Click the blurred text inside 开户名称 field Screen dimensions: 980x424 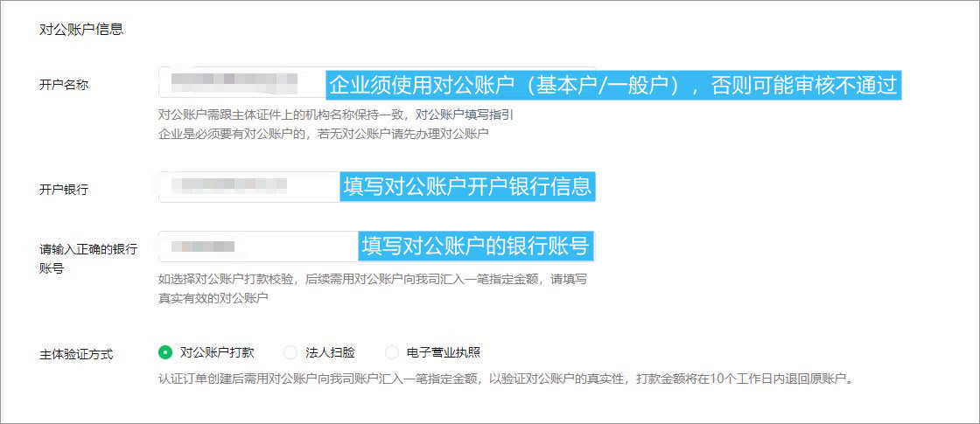pos(234,83)
